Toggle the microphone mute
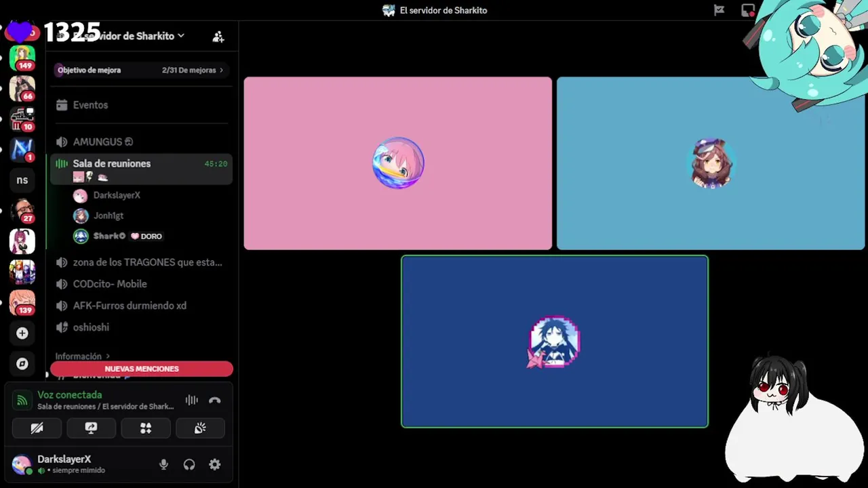 [163, 464]
